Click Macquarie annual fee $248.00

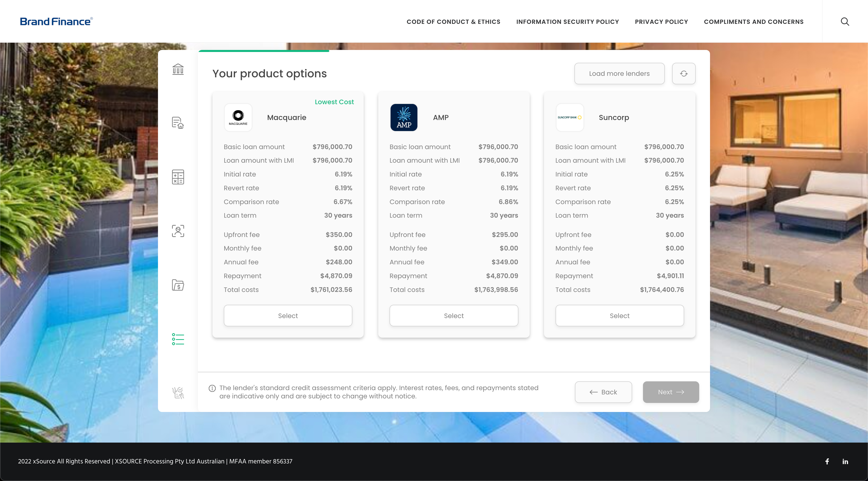[339, 262]
